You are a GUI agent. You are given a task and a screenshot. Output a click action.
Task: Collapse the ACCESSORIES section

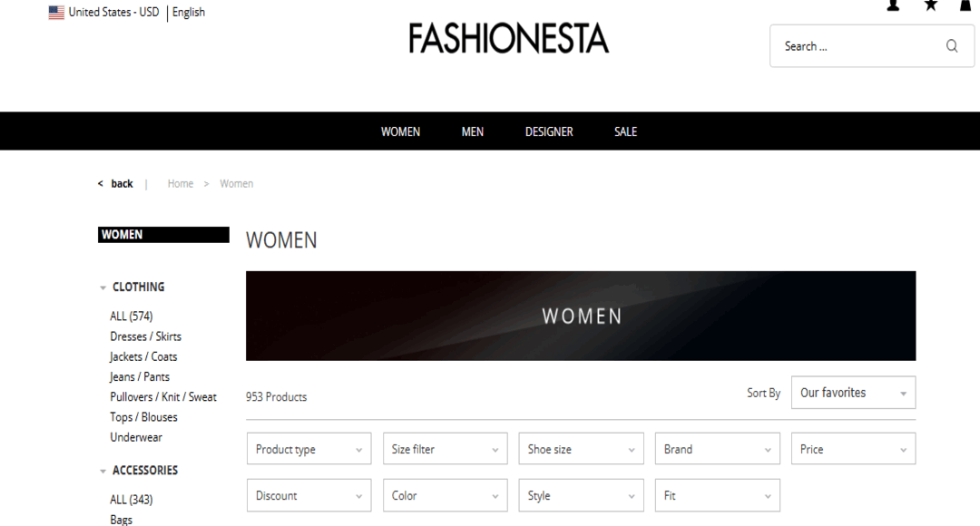pos(102,470)
